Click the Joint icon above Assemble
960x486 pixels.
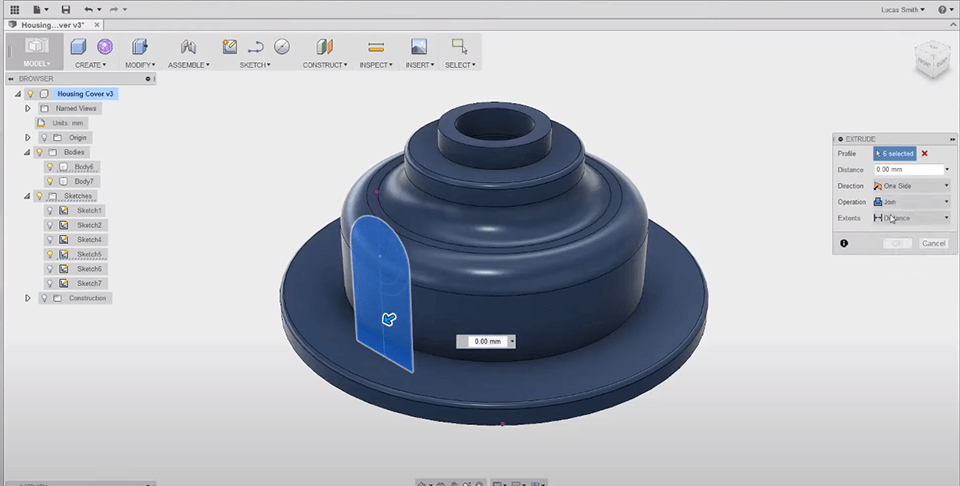[x=188, y=46]
